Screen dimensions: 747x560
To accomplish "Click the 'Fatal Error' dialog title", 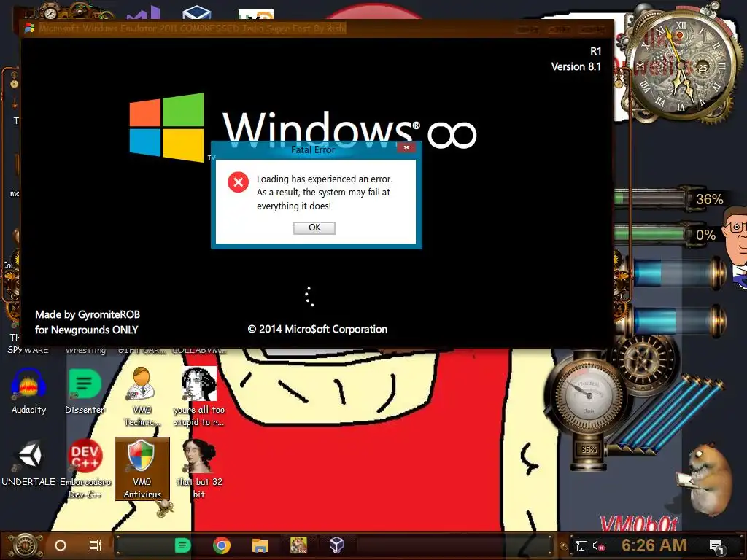I will [313, 149].
